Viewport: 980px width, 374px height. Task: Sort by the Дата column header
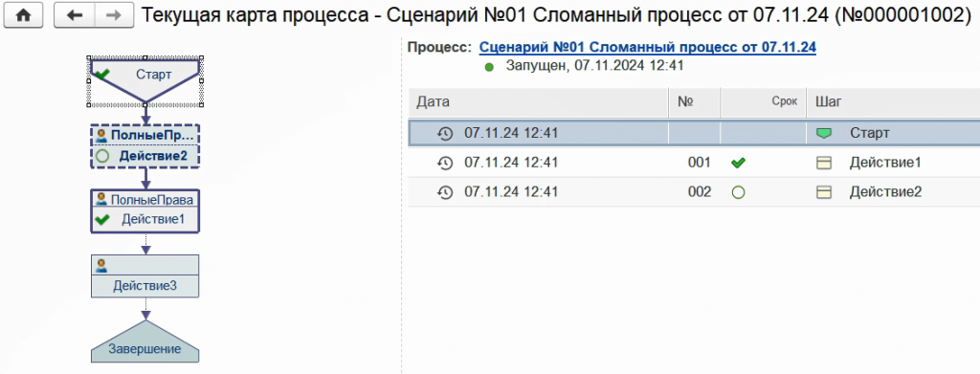coord(539,102)
